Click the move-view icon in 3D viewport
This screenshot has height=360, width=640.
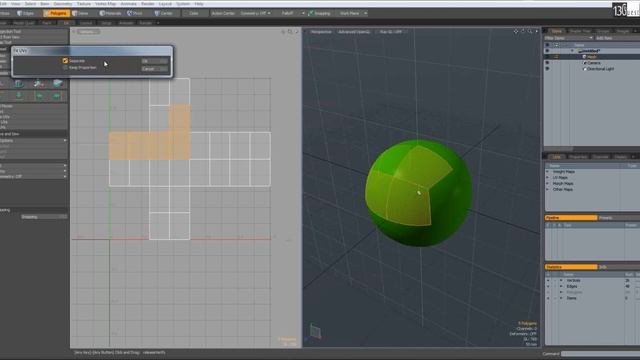click(x=516, y=31)
